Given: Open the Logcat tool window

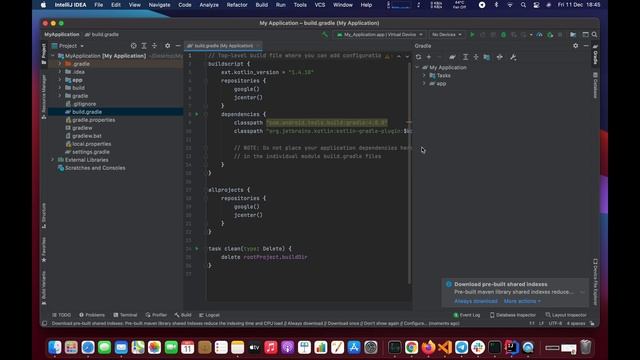Looking at the screenshot, I should (x=209, y=315).
